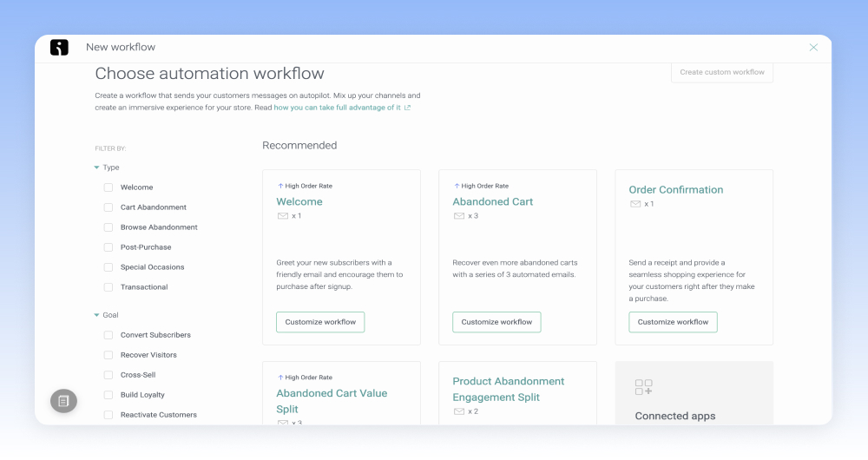Select the Abandoned Cart Value Split card

[332, 401]
